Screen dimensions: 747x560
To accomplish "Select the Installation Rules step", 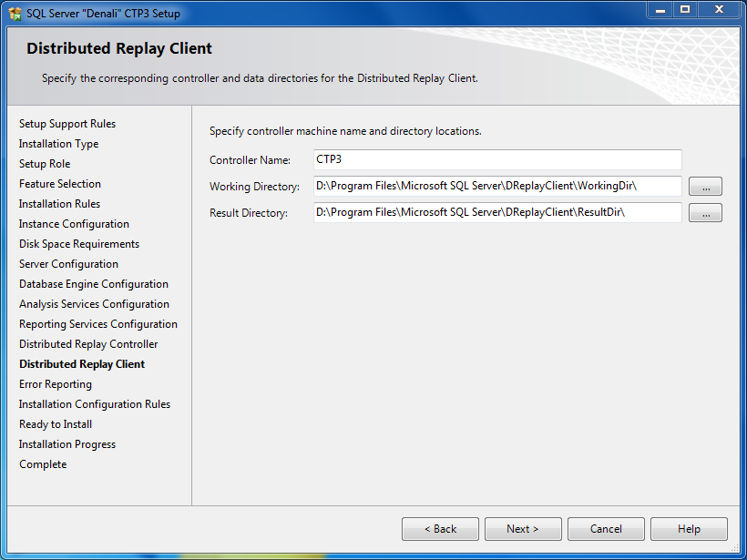I will click(x=59, y=204).
